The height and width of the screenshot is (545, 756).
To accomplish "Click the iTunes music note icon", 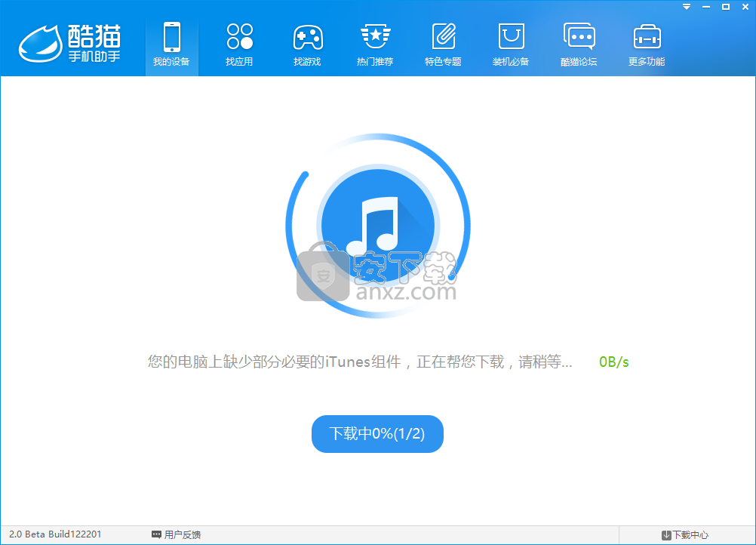I will coord(378,225).
